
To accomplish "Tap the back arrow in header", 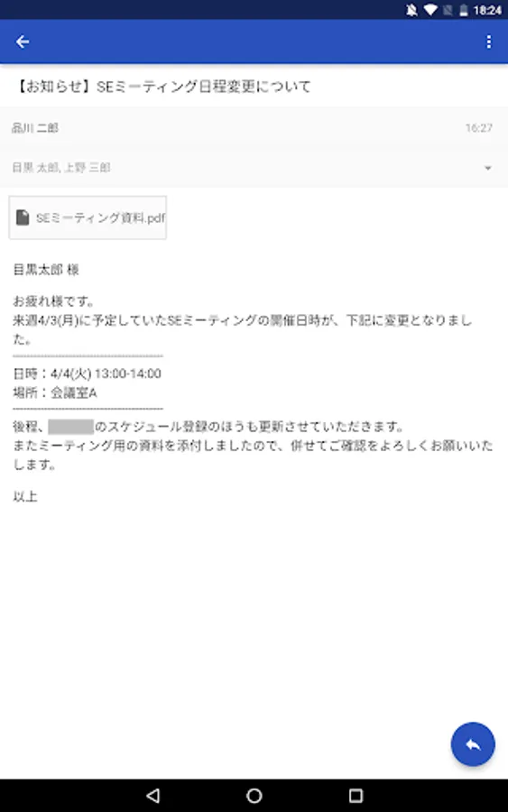I will coord(23,42).
